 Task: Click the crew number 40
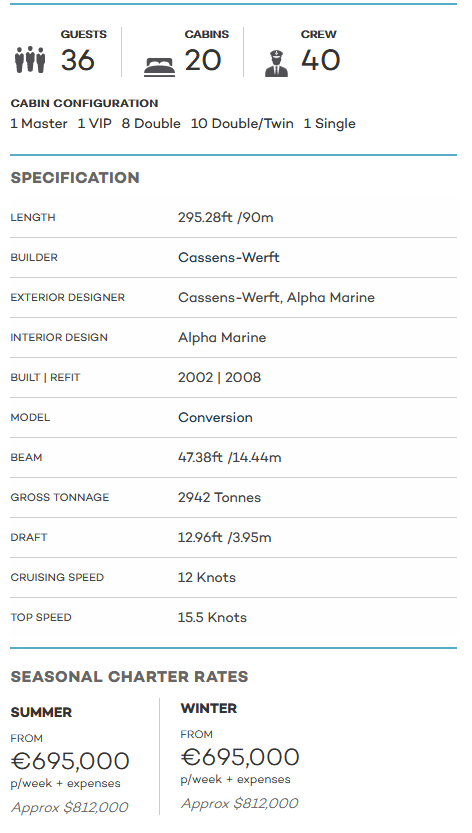321,60
